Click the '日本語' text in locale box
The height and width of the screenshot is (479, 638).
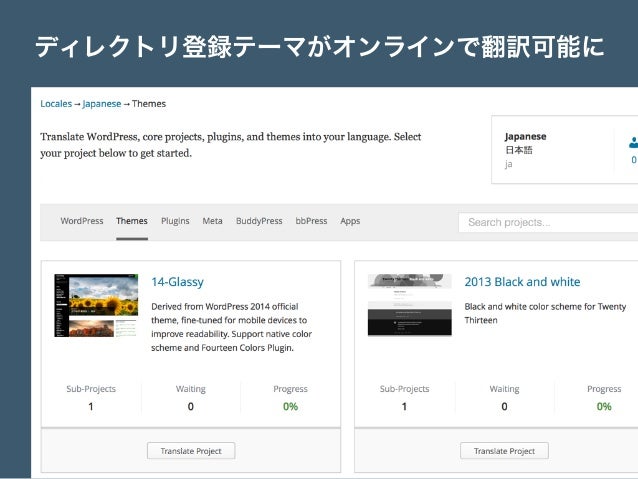[519, 150]
